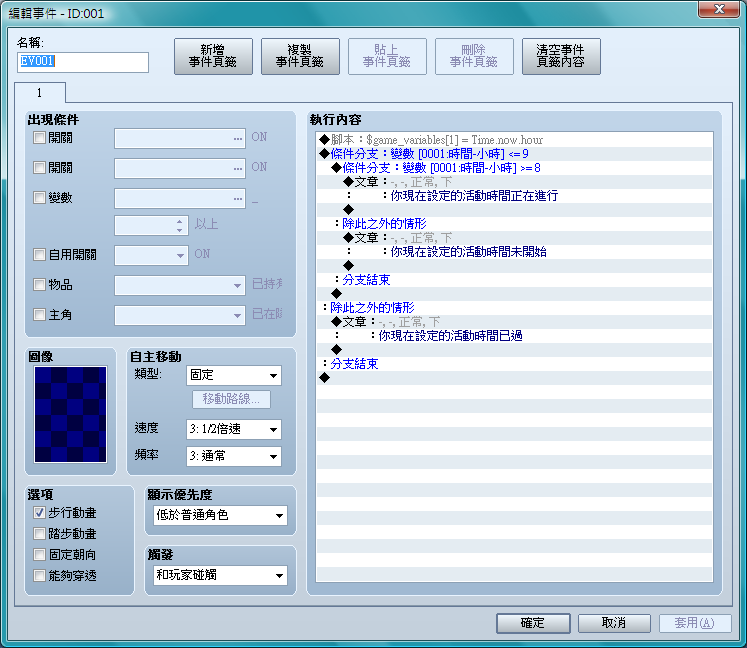
Task: Select the indented 除此之外的情形 line
Action: click(x=515, y=224)
